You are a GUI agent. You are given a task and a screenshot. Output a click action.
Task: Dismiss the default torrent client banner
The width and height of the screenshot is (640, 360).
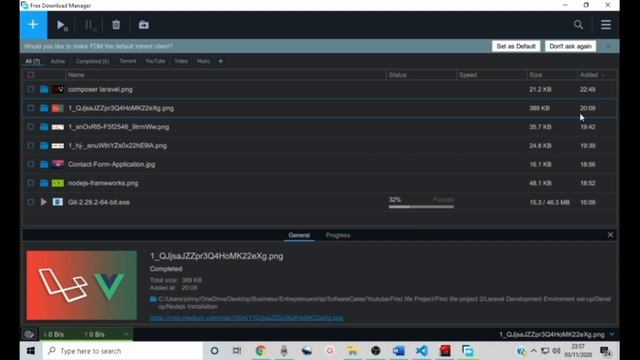coord(608,46)
